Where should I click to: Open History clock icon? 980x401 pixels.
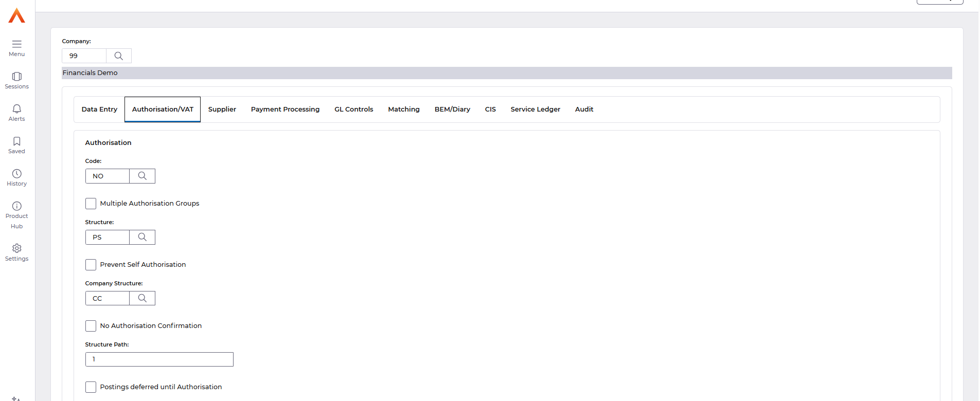pyautogui.click(x=16, y=174)
